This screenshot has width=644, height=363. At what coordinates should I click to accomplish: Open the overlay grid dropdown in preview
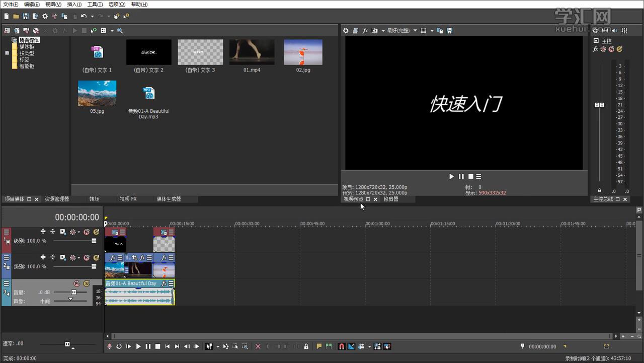tap(431, 31)
